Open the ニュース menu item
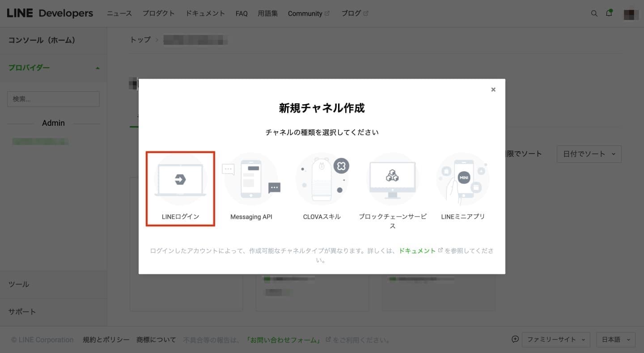Viewport: 644px width, 353px height. coord(119,13)
